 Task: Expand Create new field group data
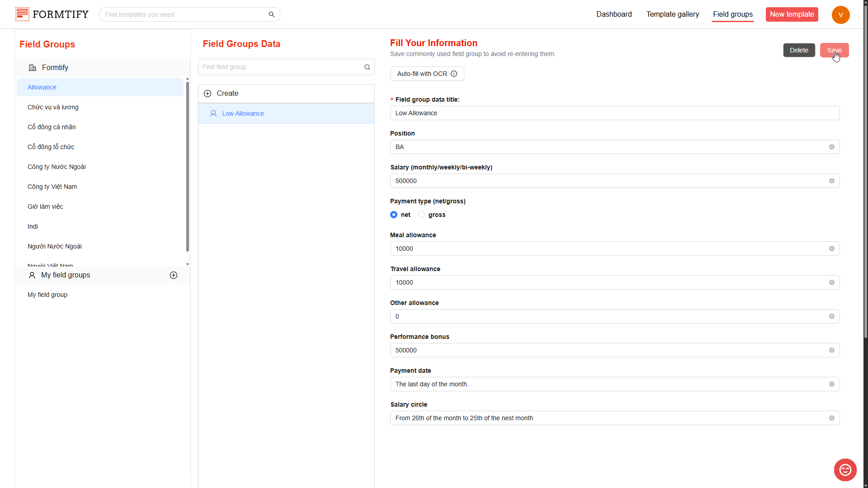click(x=227, y=94)
